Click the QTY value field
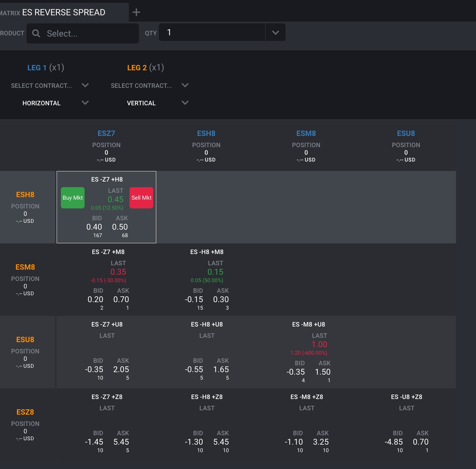The image size is (476, 469). [x=212, y=32]
